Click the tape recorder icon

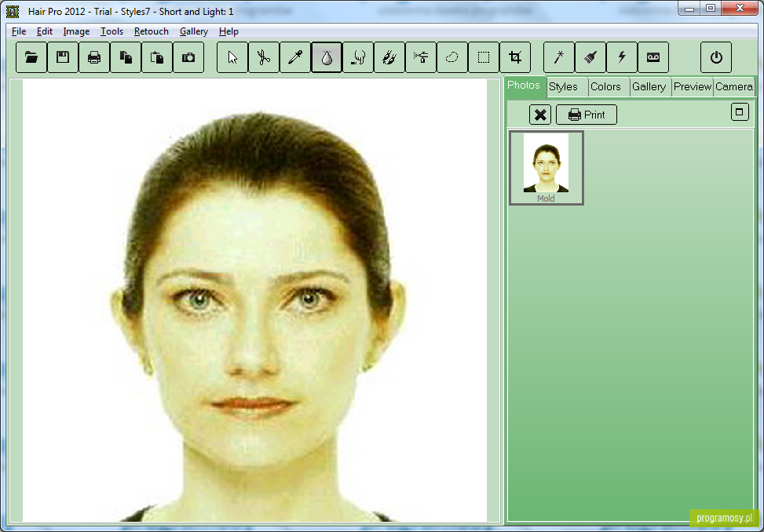pyautogui.click(x=653, y=57)
